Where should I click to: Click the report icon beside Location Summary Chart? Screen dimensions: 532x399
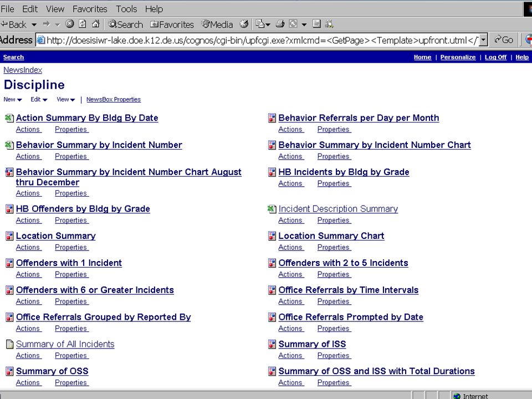tap(272, 236)
